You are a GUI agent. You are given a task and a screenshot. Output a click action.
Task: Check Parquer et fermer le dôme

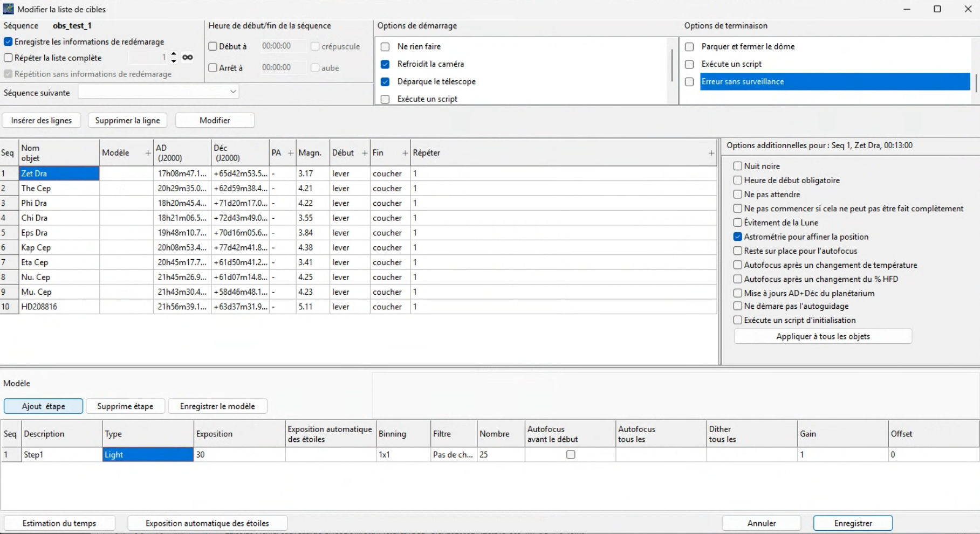tap(689, 47)
